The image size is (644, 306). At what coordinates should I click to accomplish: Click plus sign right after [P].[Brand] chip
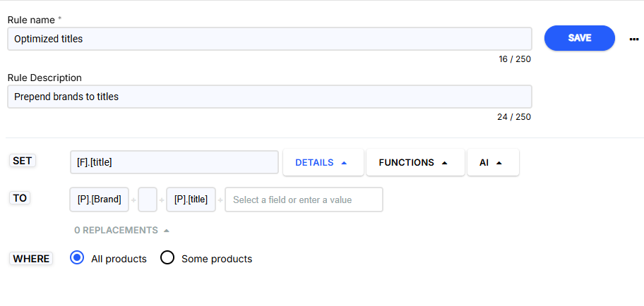point(134,200)
